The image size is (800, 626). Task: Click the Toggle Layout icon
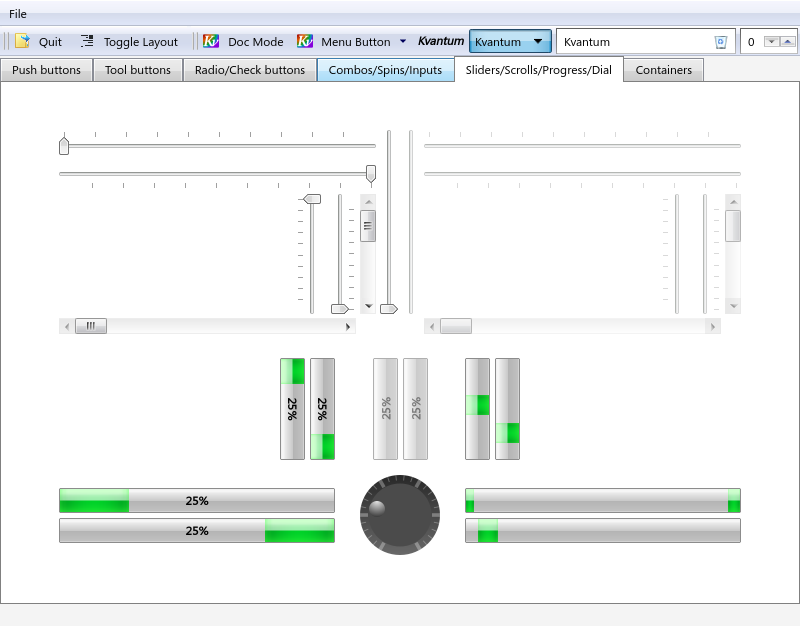(x=87, y=41)
